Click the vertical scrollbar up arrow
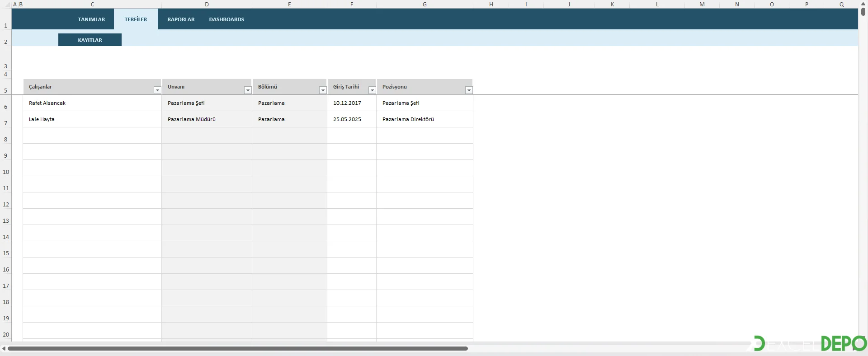This screenshot has width=868, height=356. coord(863,4)
